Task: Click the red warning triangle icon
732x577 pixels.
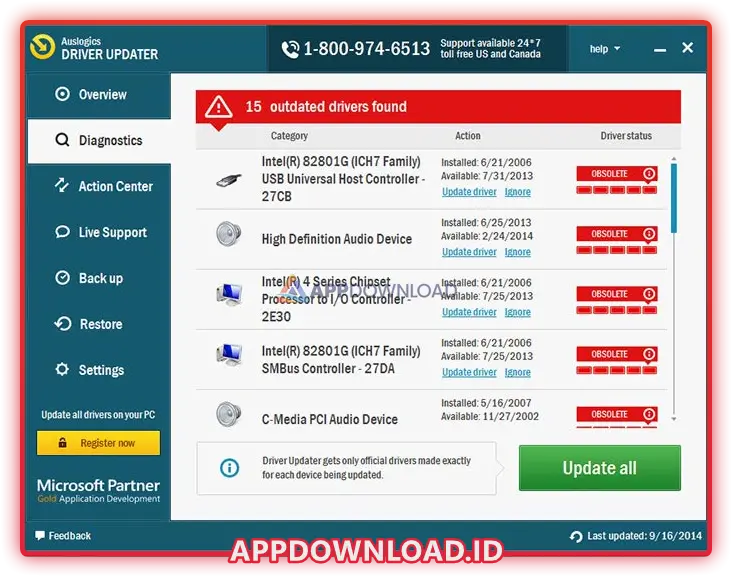Action: tap(219, 106)
